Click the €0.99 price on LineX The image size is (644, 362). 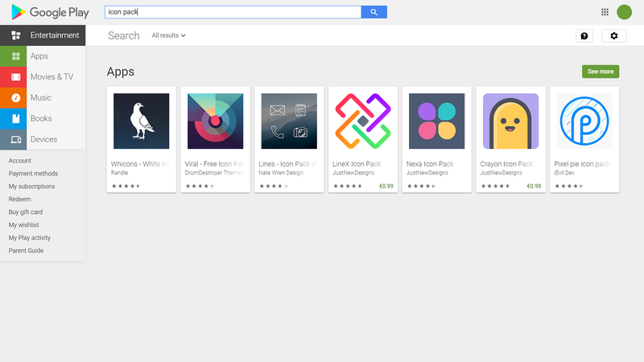386,187
